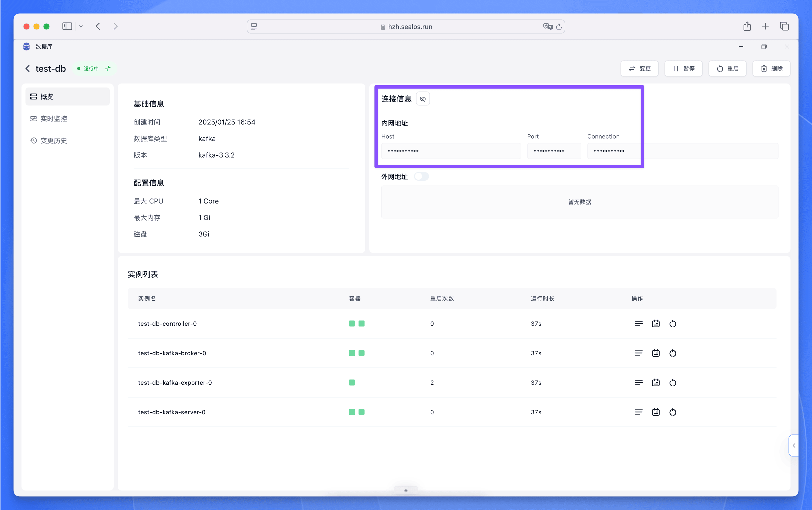Viewport: 812px width, 510px height.
Task: Expand the bottom dock handle arrow
Action: tap(406, 490)
